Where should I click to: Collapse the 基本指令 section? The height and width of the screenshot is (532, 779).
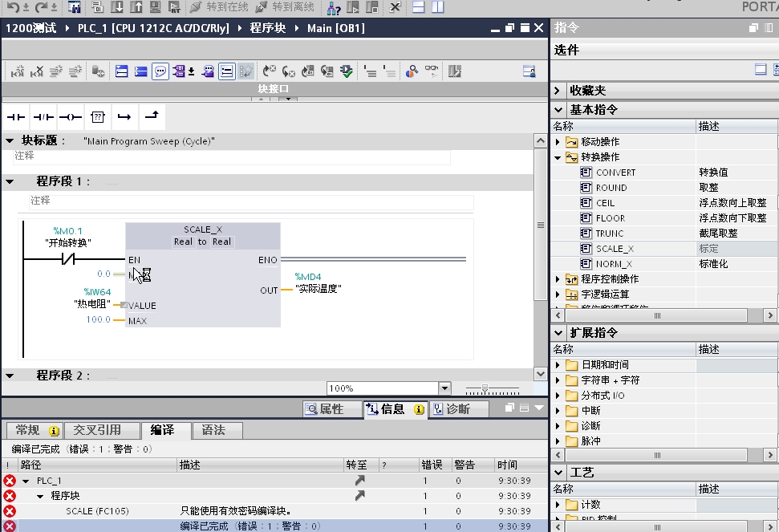[x=558, y=110]
